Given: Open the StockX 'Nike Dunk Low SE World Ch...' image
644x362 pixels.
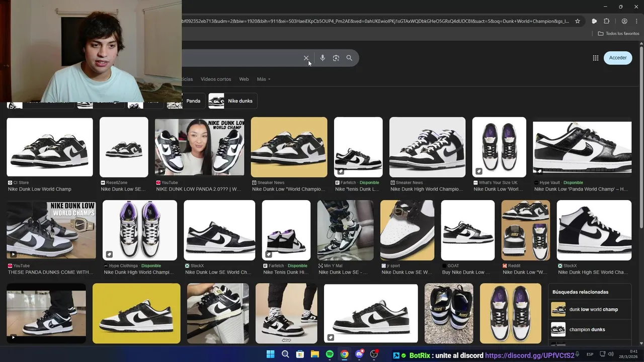Looking at the screenshot, I should tap(219, 230).
